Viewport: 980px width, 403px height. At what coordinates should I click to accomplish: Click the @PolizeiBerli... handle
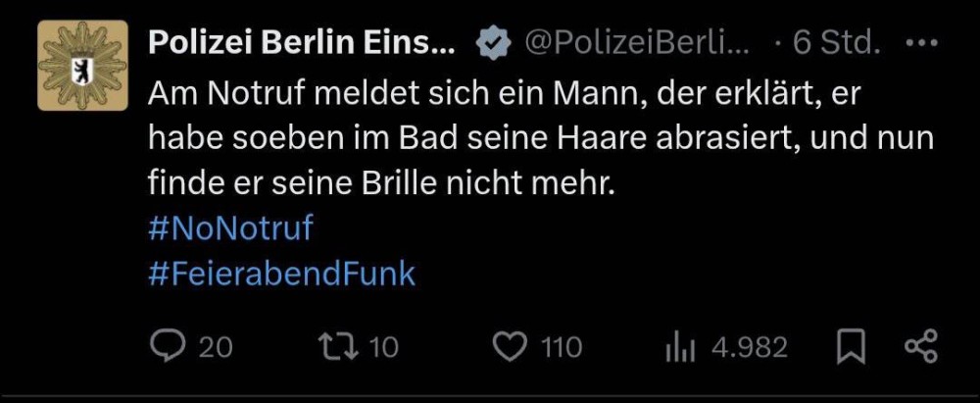coord(636,43)
